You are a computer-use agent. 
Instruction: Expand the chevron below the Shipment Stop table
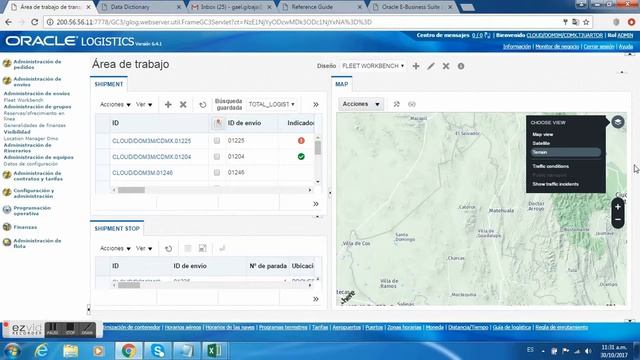click(316, 299)
